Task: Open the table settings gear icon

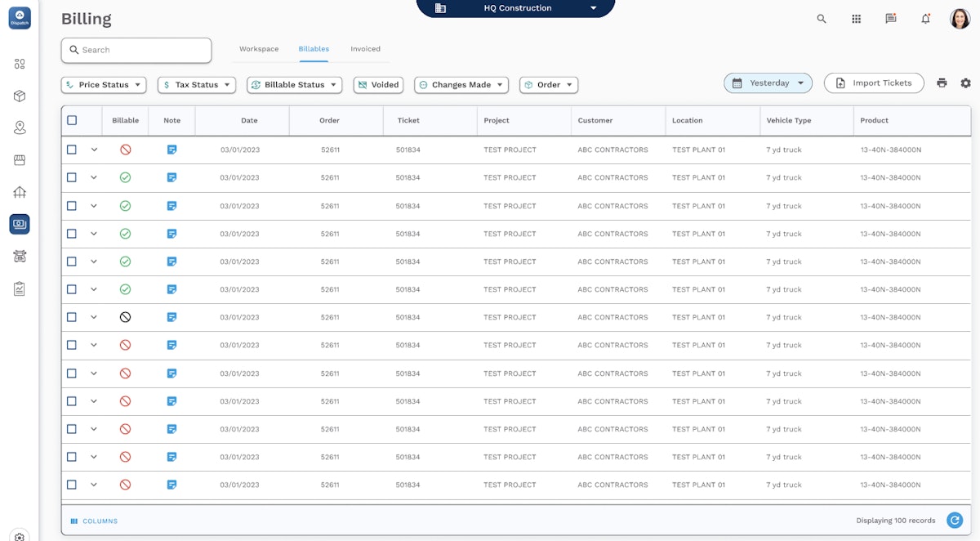Action: pos(966,83)
